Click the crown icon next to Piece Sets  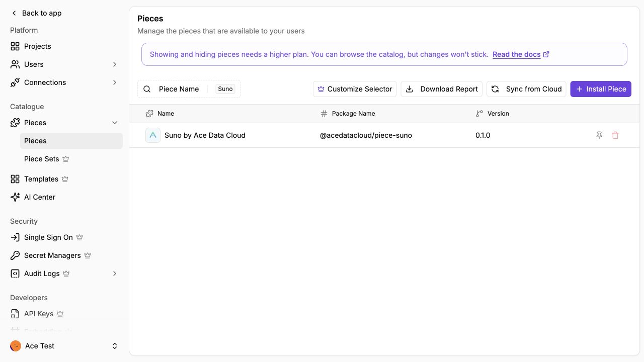(65, 159)
